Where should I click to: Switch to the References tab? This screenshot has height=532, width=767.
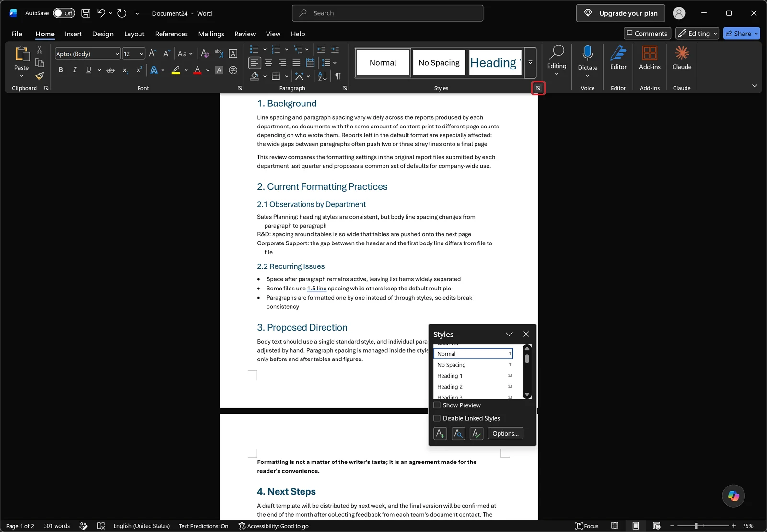point(171,34)
